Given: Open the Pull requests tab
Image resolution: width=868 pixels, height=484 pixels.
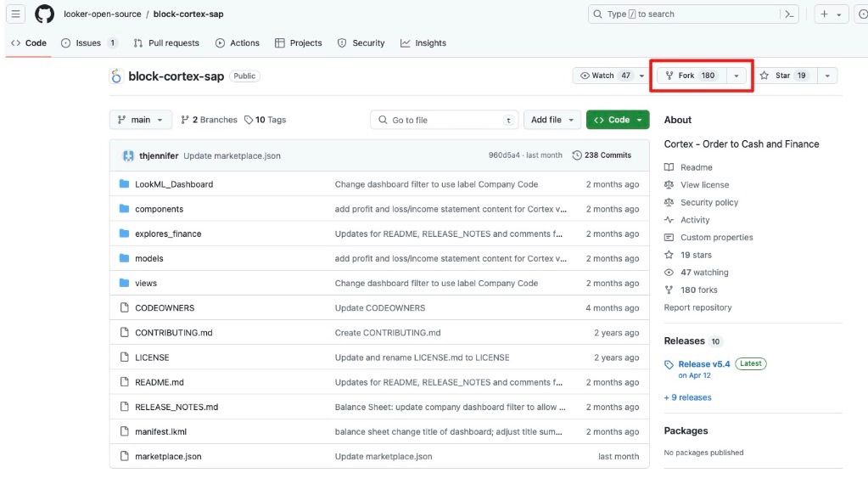Looking at the screenshot, I should tap(166, 42).
